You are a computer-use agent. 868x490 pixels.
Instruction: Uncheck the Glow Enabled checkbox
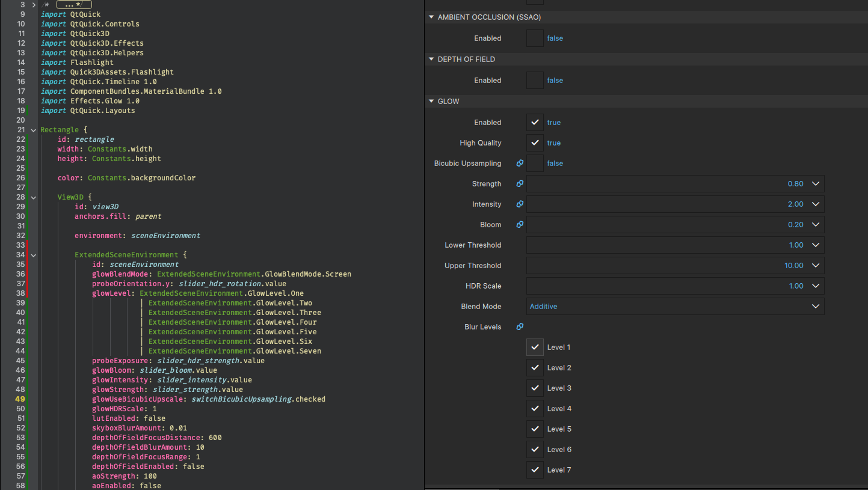click(x=535, y=122)
